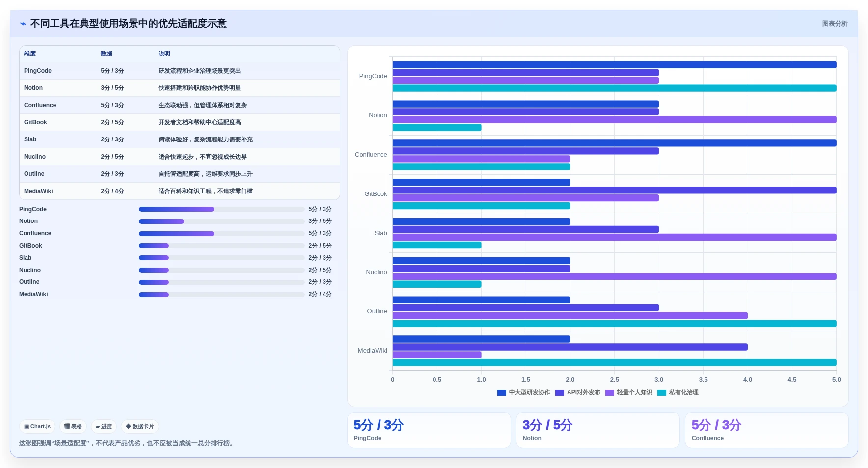Open the PingCode 5分 / 3分 data card

point(429,430)
